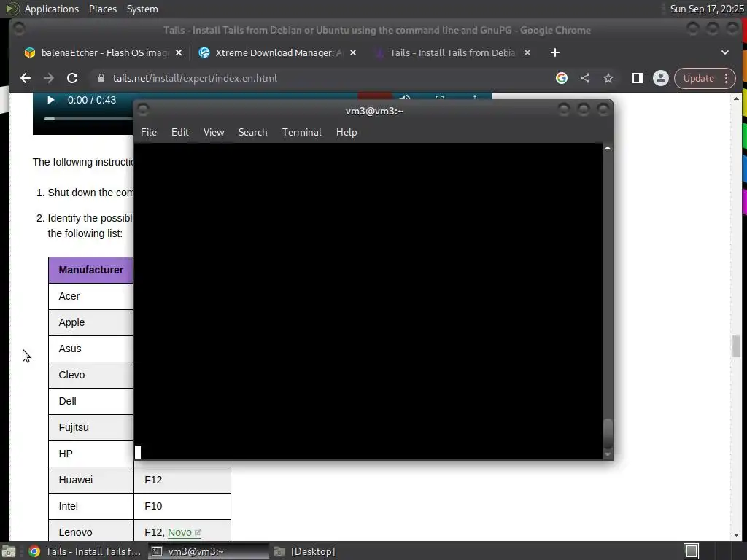Go forward in Chrome browser
Viewport: 747px width, 560px height.
coord(49,78)
